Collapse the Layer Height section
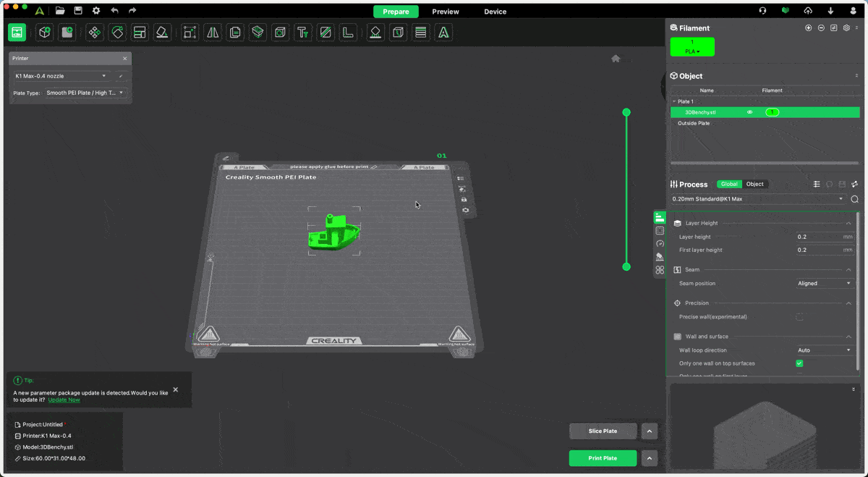The height and width of the screenshot is (477, 868). 848,223
